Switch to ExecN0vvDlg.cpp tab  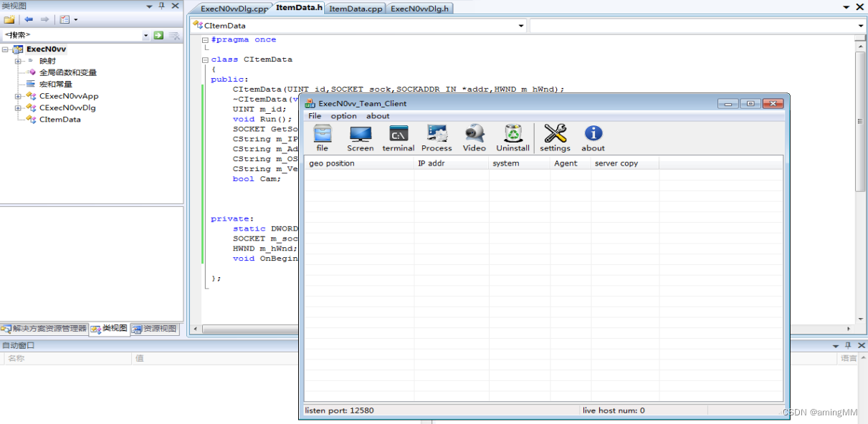[234, 9]
